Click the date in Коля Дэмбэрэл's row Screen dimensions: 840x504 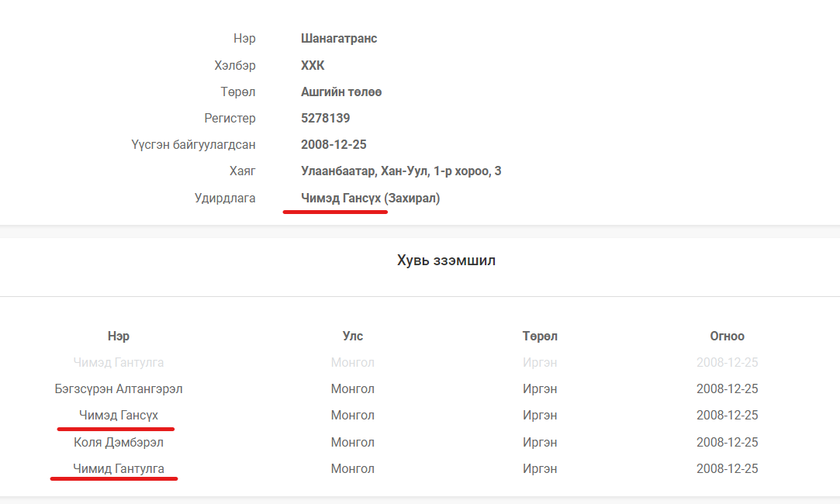tap(727, 443)
